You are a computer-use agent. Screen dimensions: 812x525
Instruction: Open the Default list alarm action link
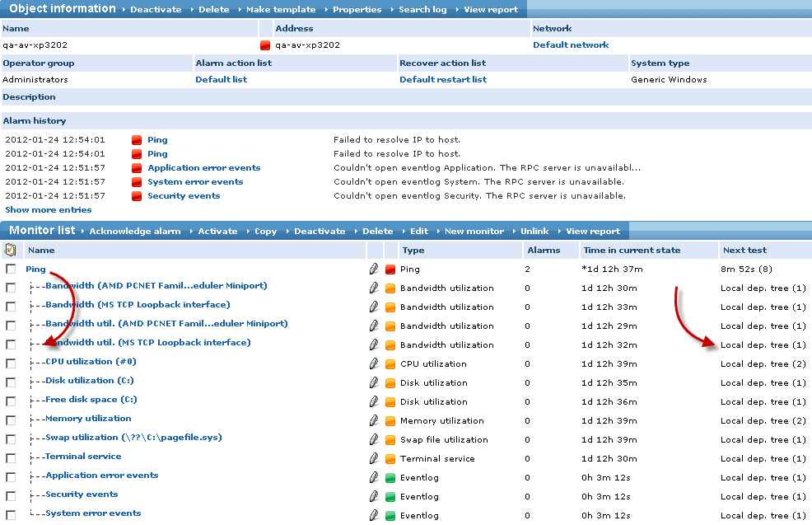[x=222, y=79]
